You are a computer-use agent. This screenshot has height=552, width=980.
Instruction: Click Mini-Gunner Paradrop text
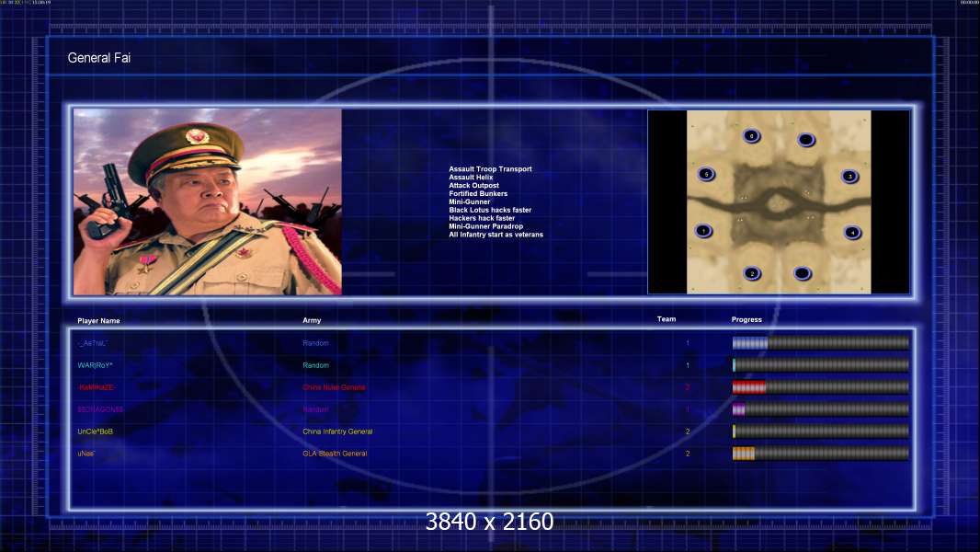click(x=485, y=225)
